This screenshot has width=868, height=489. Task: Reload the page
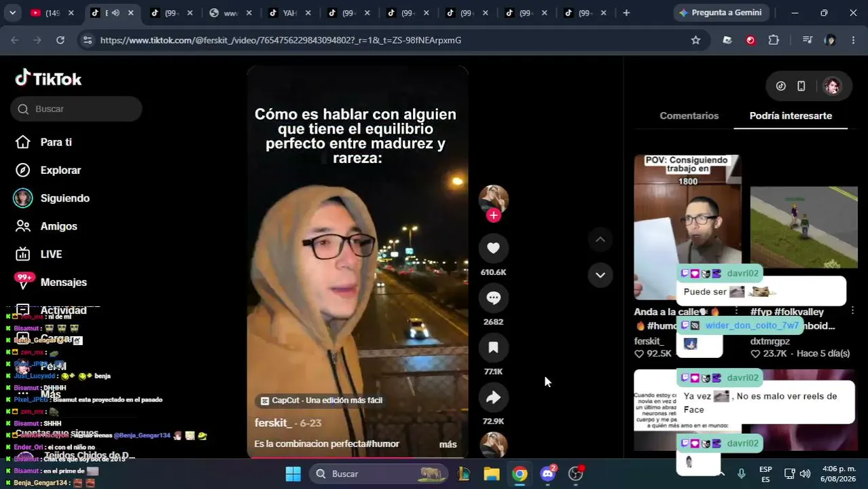(60, 40)
